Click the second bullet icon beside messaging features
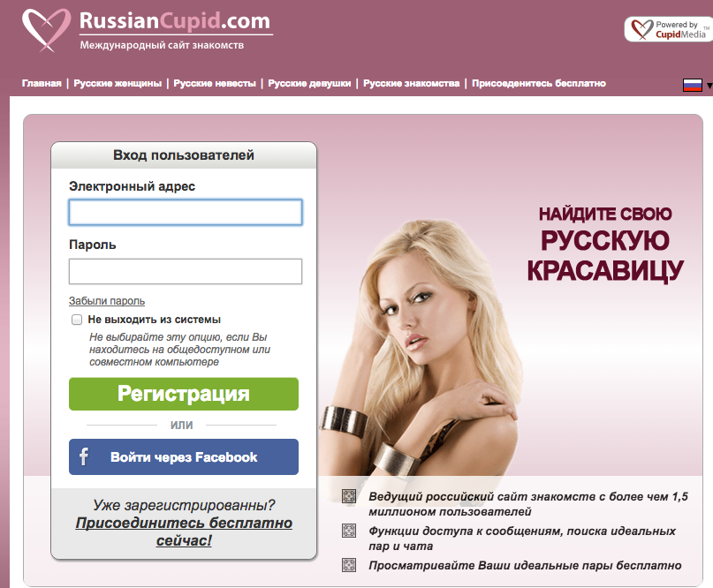Image resolution: width=713 pixels, height=588 pixels. pyautogui.click(x=349, y=531)
